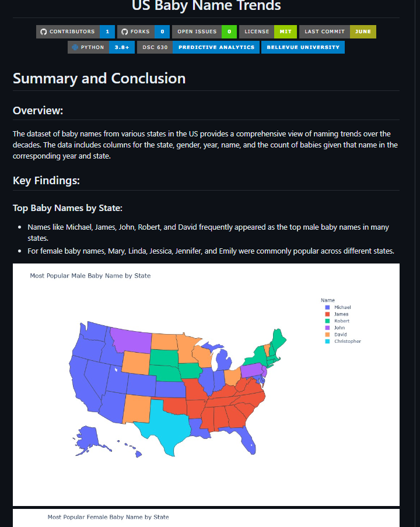Click the Python logo icon badge
The width and height of the screenshot is (420, 527).
click(75, 47)
